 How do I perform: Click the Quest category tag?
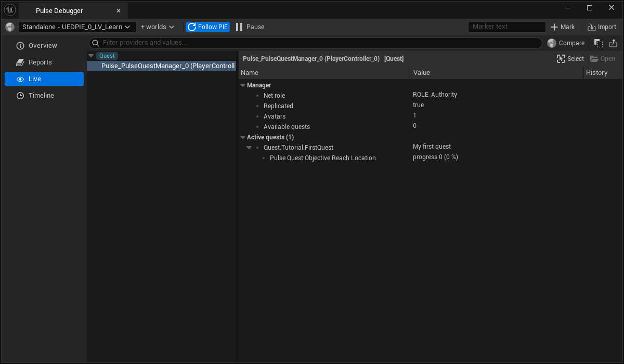[107, 56]
